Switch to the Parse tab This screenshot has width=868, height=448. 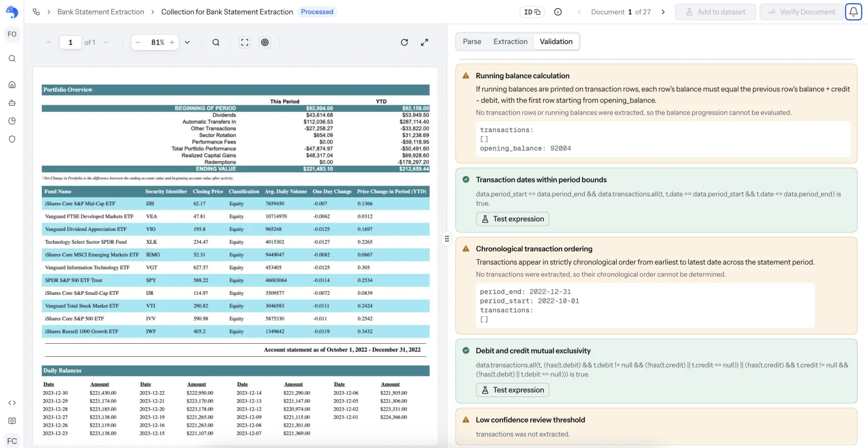pyautogui.click(x=472, y=42)
